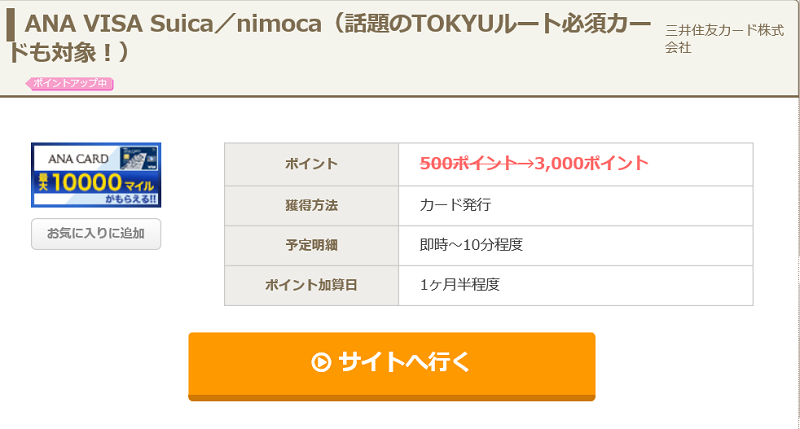Click the ANA VISA Suica/nimoca heading
800x429 pixels.
pos(329,38)
